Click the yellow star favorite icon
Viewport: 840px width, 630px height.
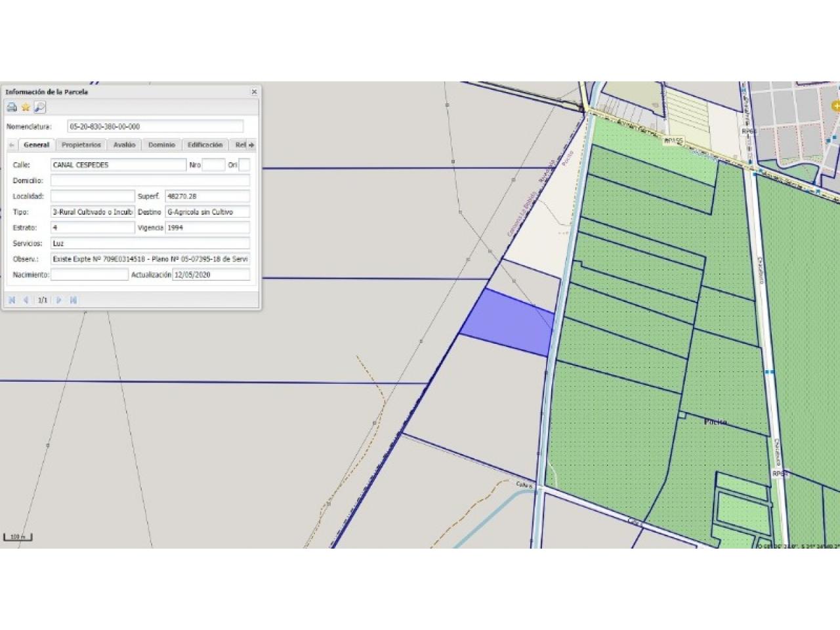click(x=26, y=107)
